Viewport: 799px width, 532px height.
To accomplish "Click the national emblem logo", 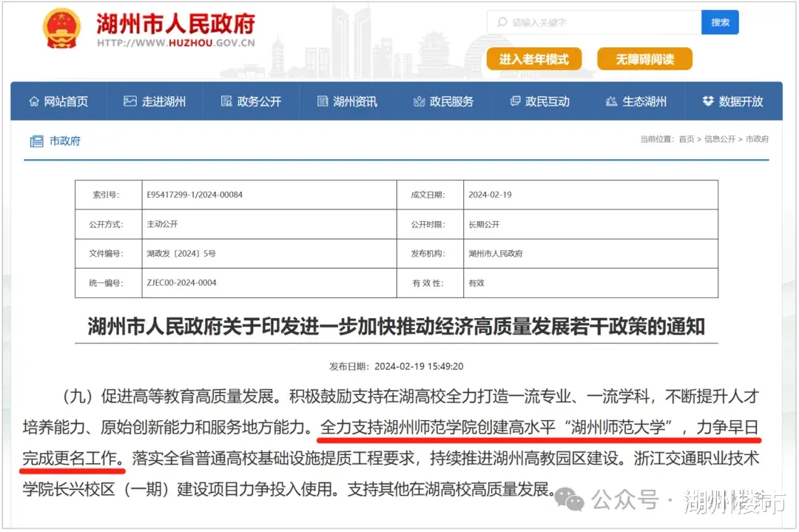I will click(x=61, y=29).
